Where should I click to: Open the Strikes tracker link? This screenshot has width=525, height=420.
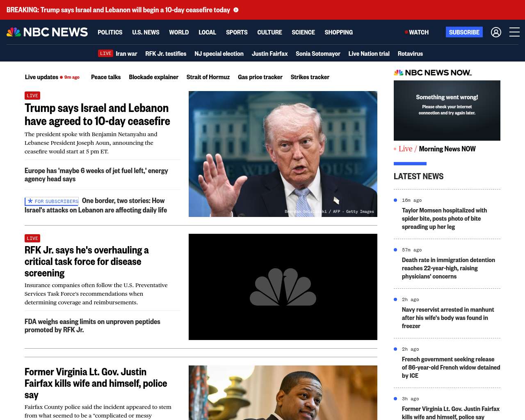[x=310, y=77]
